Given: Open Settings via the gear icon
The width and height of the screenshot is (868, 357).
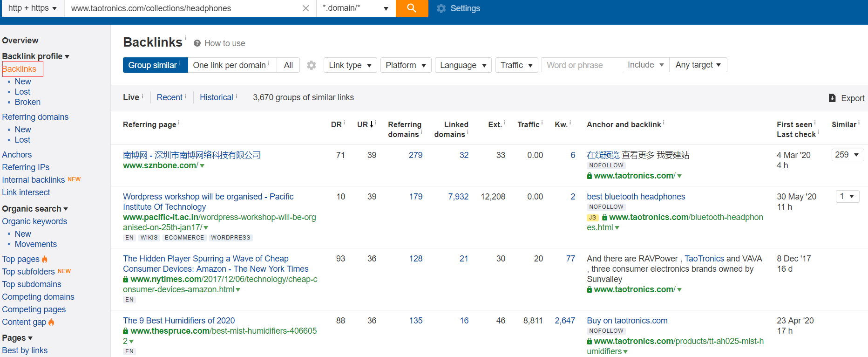Looking at the screenshot, I should (x=441, y=8).
